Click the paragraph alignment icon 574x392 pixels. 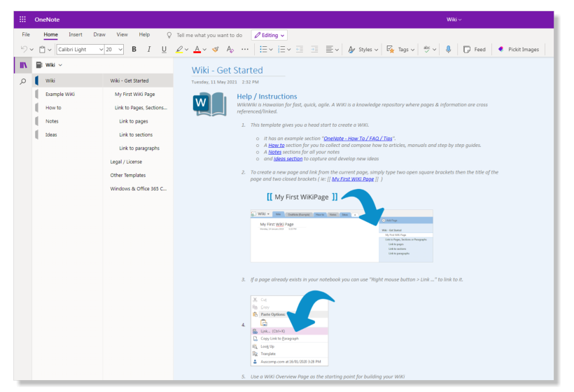[x=330, y=50]
